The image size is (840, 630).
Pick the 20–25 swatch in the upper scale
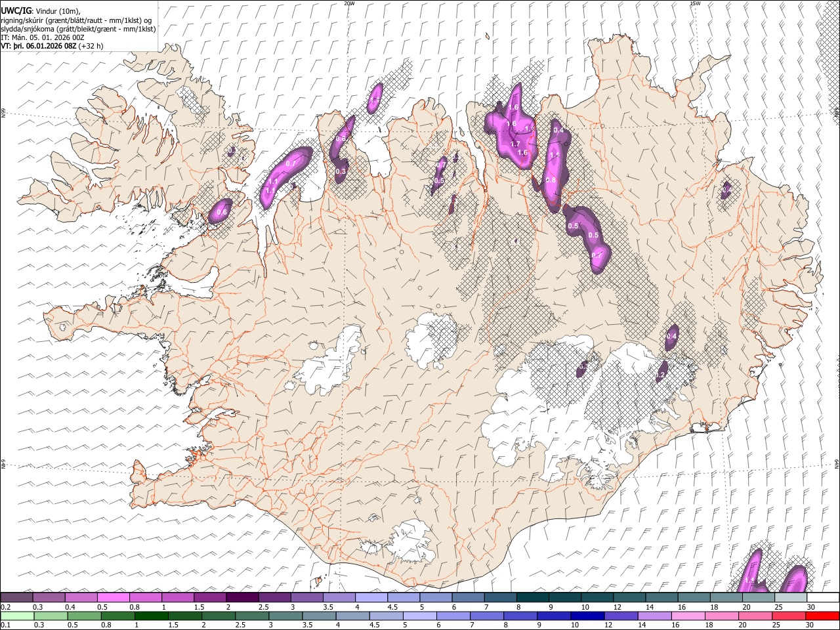[x=757, y=597]
